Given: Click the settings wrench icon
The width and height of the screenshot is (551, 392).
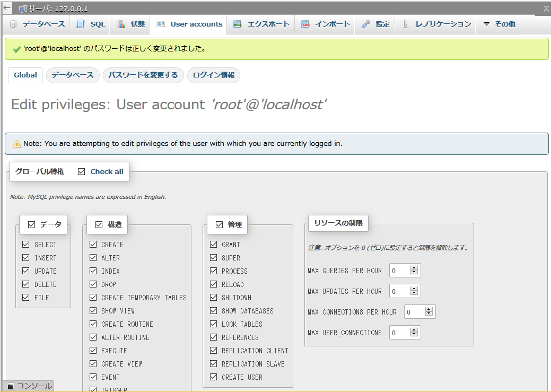Looking at the screenshot, I should [366, 24].
